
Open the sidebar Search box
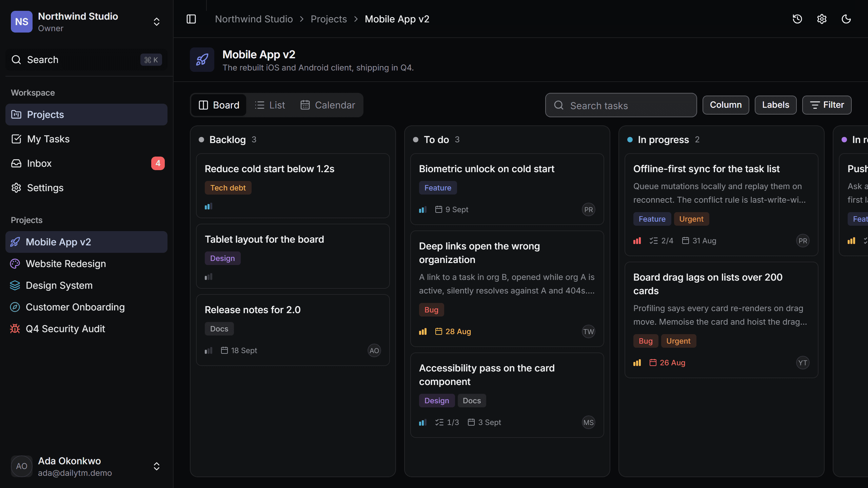(86, 60)
